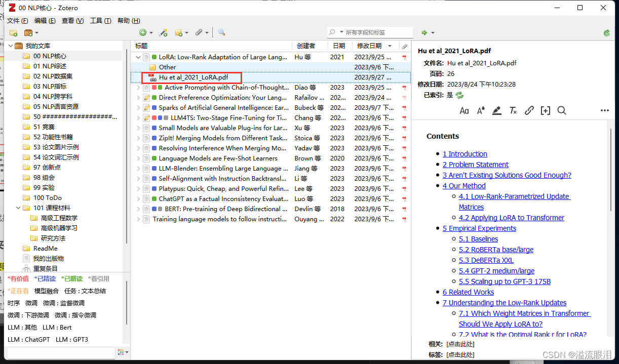Screen dimensions: 619x364
Task: Open the 5.2 RoBERTa base/large link
Action: tap(496, 250)
